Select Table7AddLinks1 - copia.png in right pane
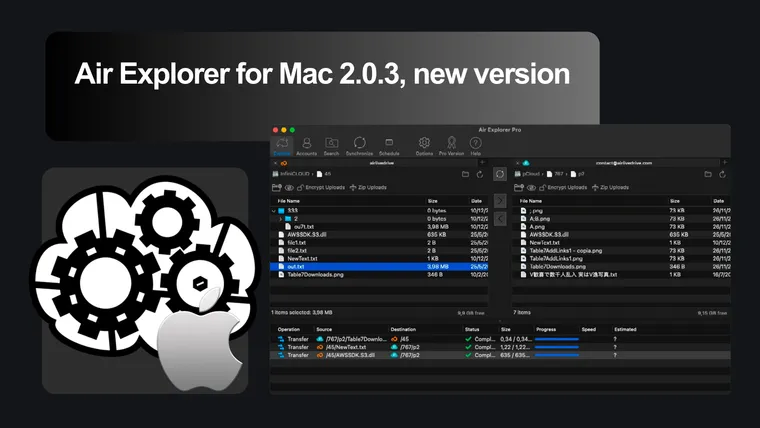760x428 pixels. 621,251
